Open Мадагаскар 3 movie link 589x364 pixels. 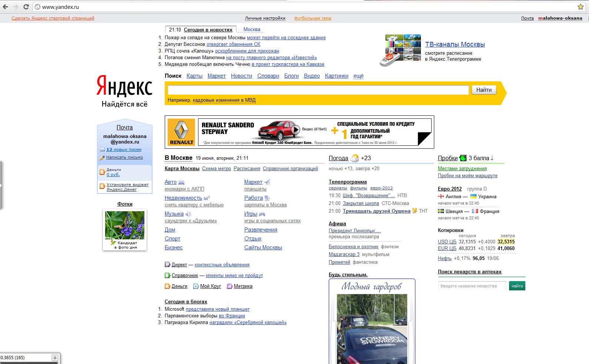(x=344, y=254)
